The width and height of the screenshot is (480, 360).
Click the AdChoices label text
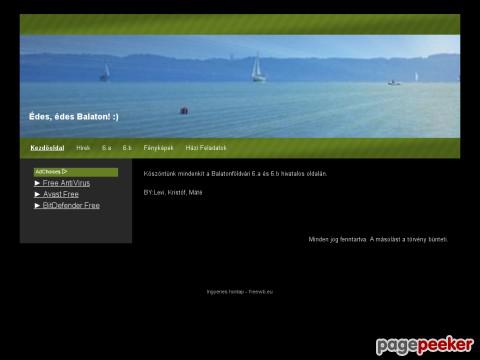(x=48, y=172)
